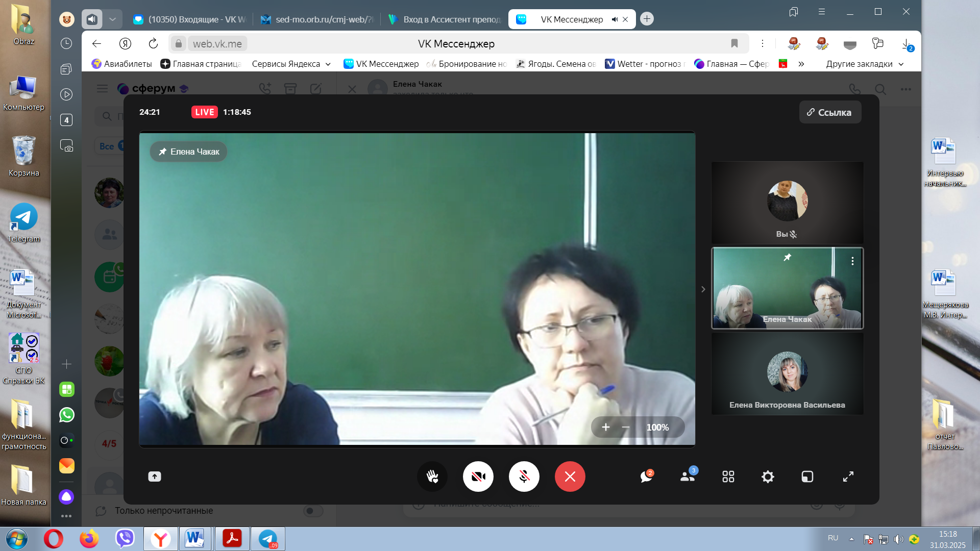Open options menu on Елена Чакак thumbnail
This screenshot has height=551, width=980.
852,261
